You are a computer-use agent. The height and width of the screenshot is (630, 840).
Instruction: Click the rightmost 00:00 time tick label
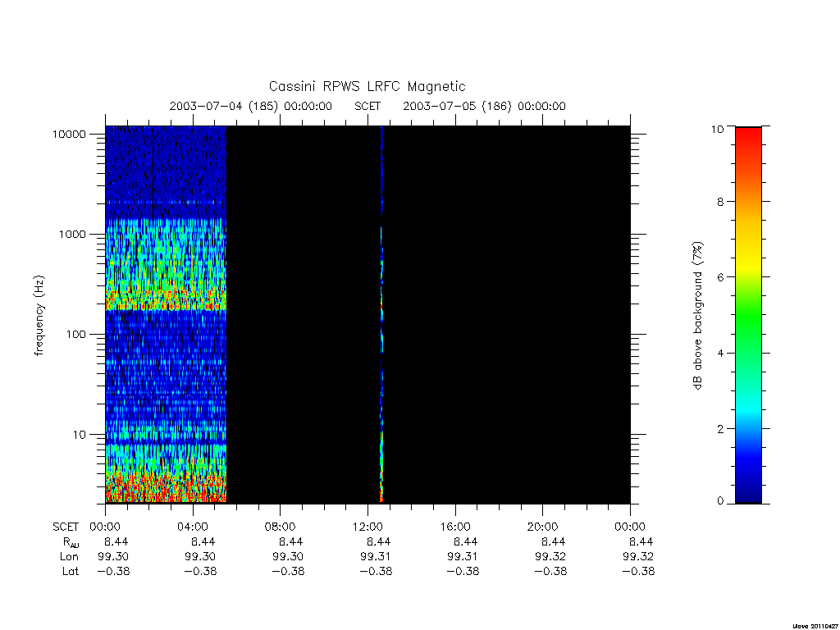pyautogui.click(x=630, y=527)
